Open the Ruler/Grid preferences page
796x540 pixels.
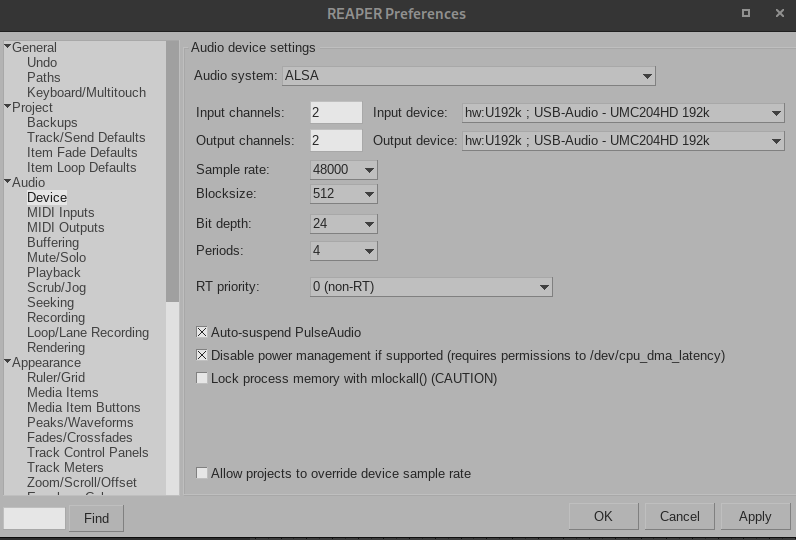coord(56,377)
